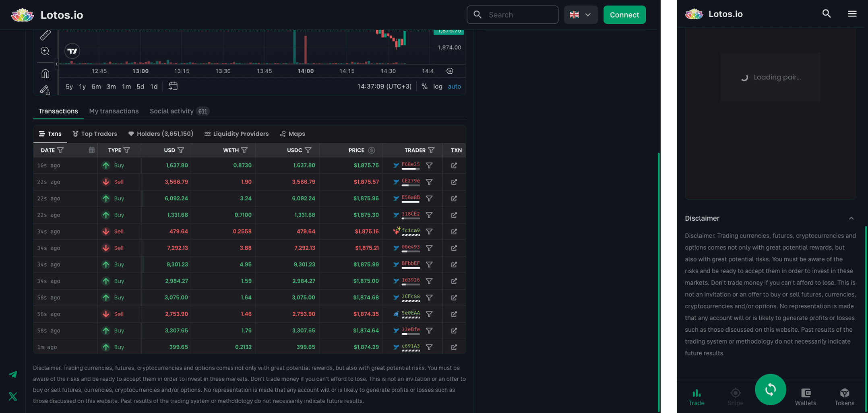Select the Snipe tab in bottom navigation

[735, 397]
